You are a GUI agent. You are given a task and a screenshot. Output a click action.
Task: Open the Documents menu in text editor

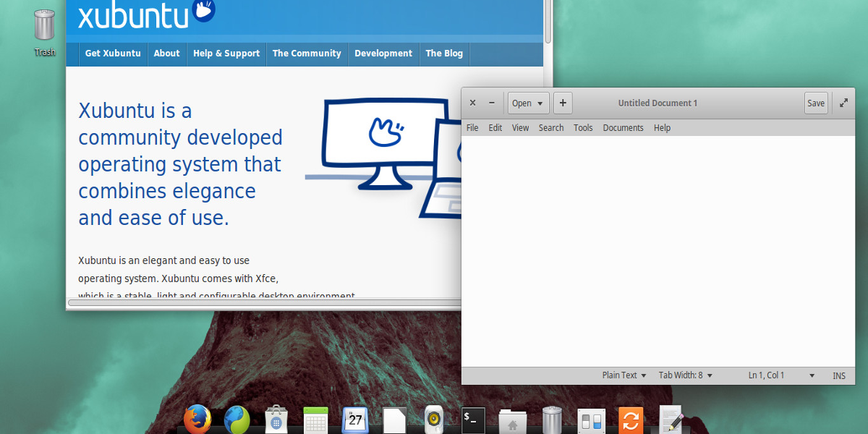pos(623,128)
